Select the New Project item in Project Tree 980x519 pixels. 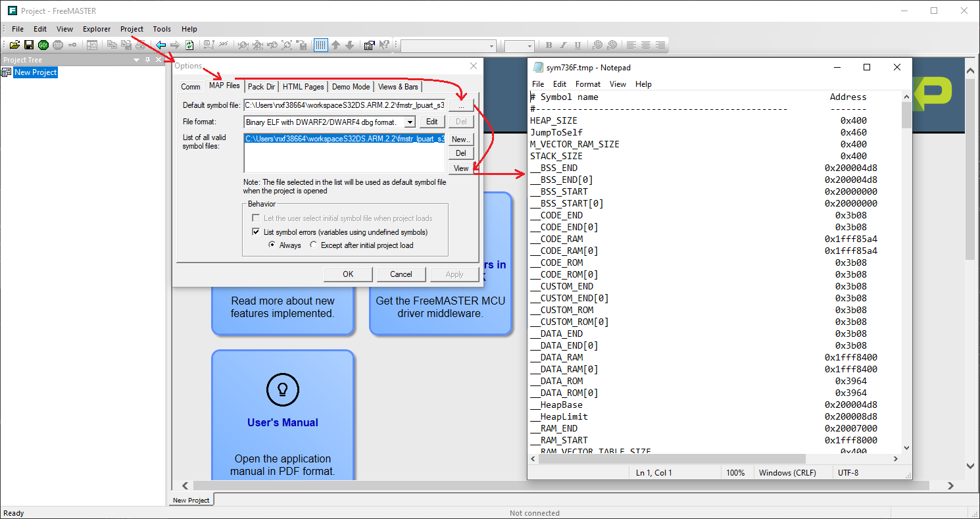(36, 72)
